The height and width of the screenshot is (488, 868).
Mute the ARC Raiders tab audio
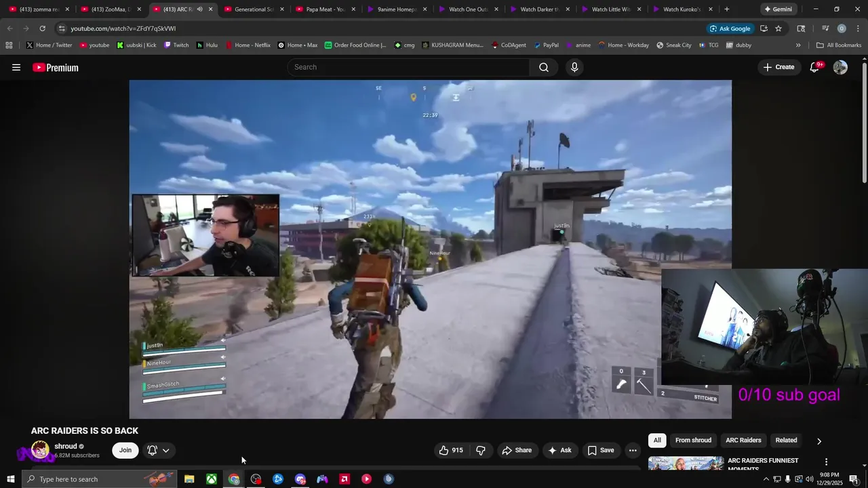(199, 9)
